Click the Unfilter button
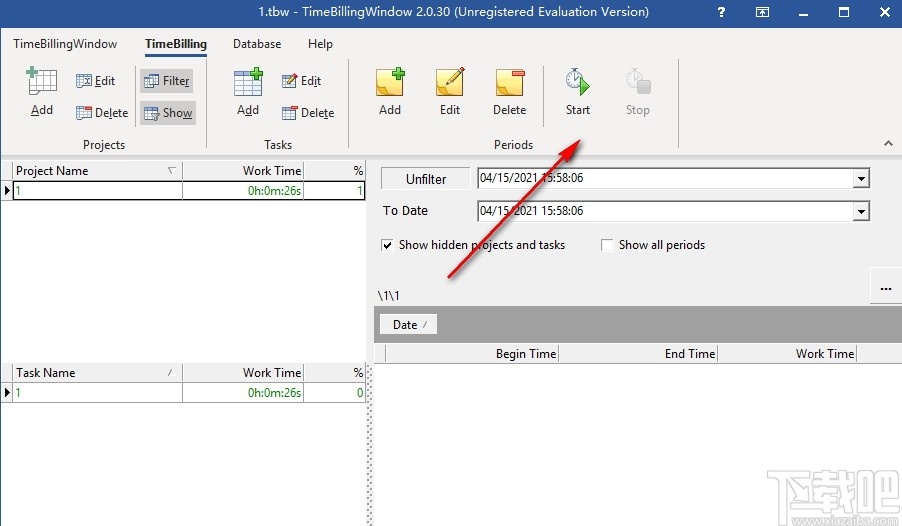The height and width of the screenshot is (526, 902). click(426, 179)
